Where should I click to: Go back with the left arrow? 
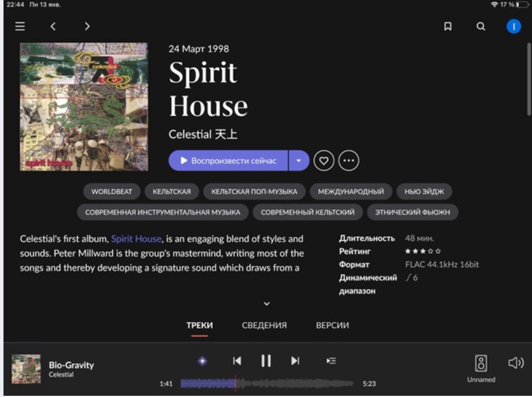coord(53,26)
